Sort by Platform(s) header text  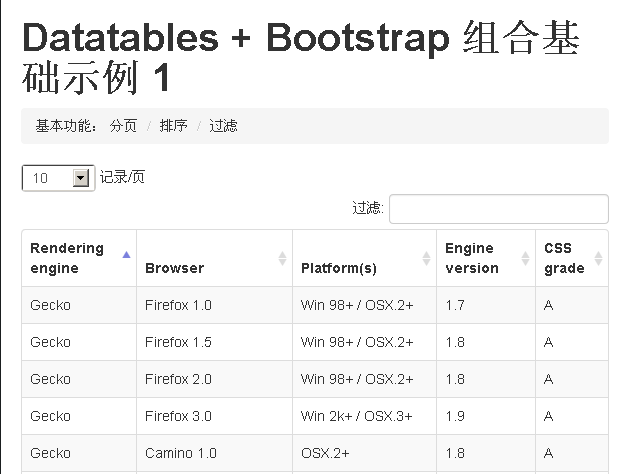click(x=339, y=268)
